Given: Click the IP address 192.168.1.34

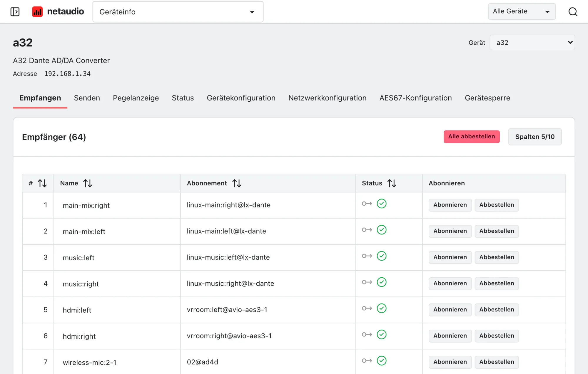Looking at the screenshot, I should coord(67,74).
